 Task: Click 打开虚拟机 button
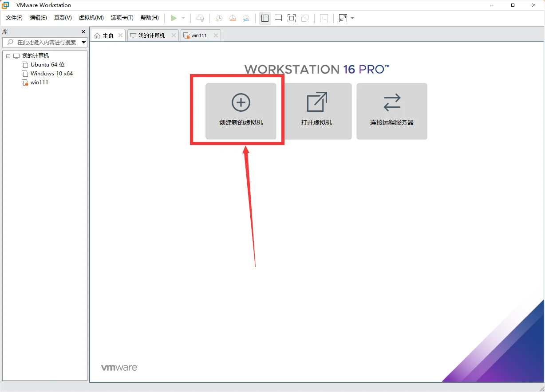click(316, 111)
